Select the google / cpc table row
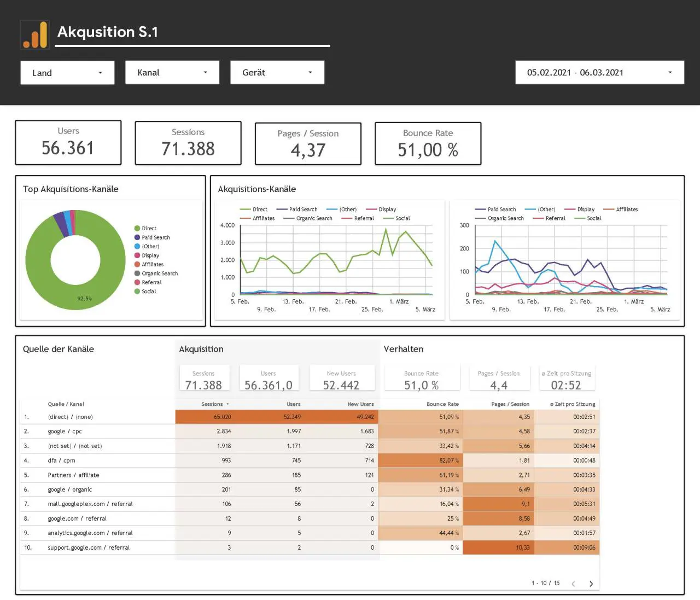700x600 pixels. 310,432
